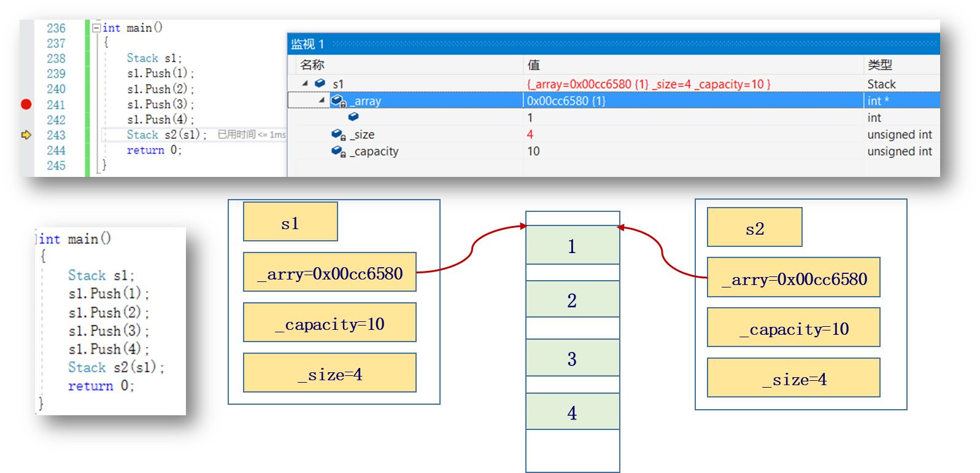Click the array cell containing 2
The image size is (980, 473).
point(573,299)
